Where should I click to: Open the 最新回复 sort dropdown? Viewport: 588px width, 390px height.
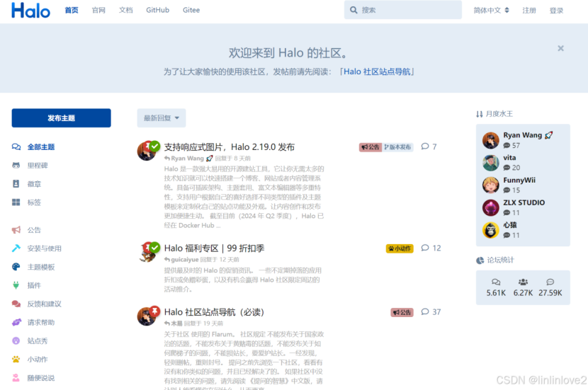(162, 118)
